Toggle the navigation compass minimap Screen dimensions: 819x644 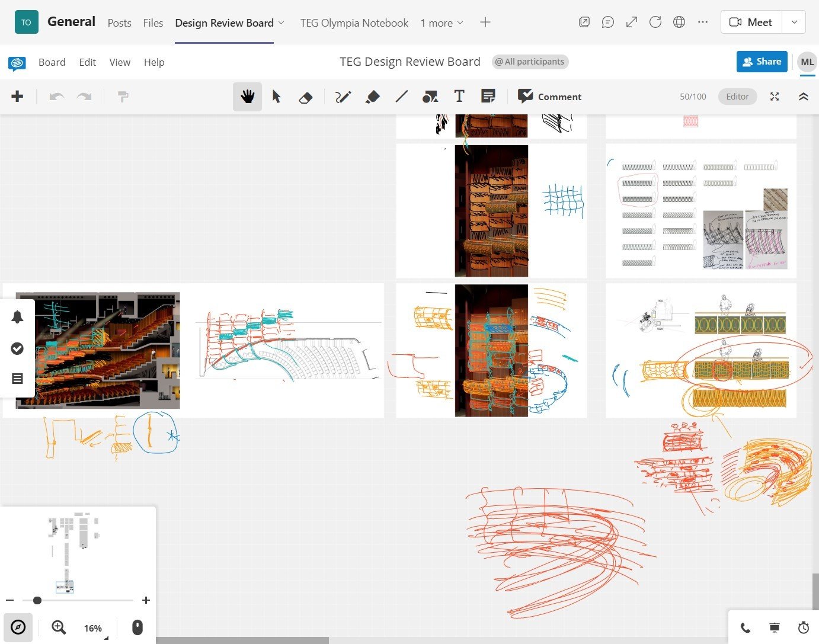(18, 627)
